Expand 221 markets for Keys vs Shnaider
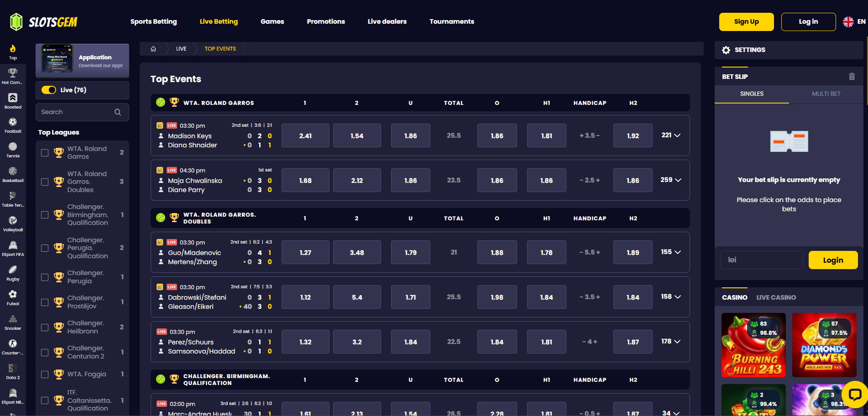This screenshot has height=416, width=868. 671,135
